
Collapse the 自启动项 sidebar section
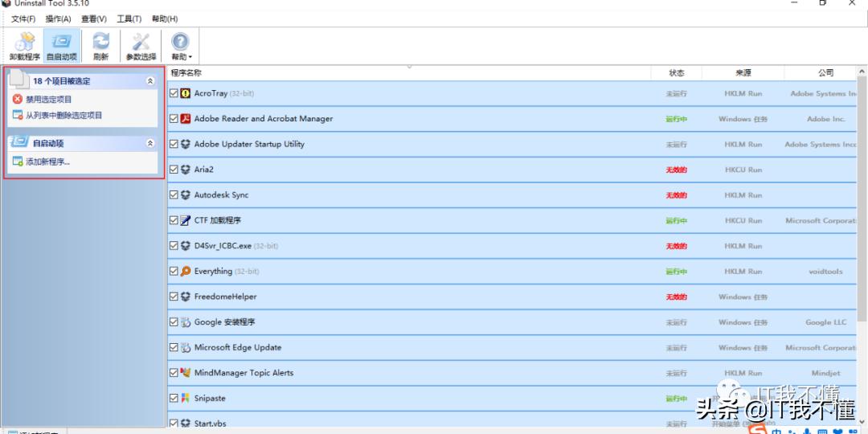(149, 143)
